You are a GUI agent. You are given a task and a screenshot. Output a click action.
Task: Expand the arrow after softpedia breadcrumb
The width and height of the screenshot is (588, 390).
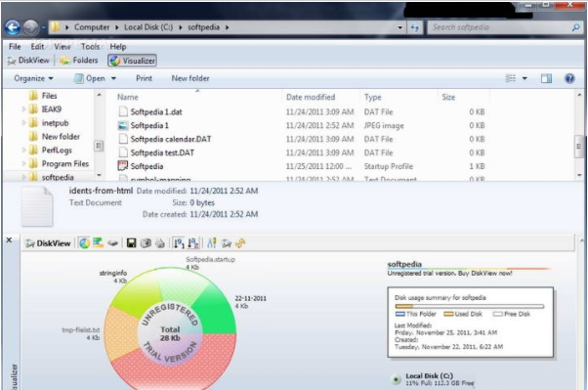click(227, 27)
